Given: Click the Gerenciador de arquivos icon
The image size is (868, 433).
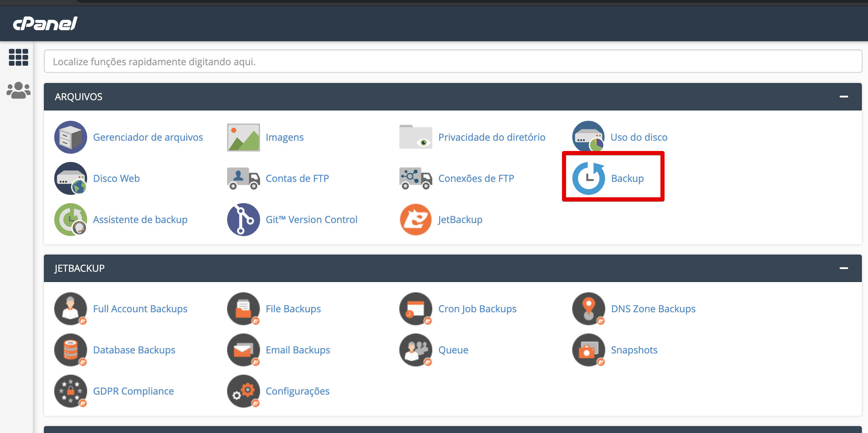Looking at the screenshot, I should click(x=71, y=137).
